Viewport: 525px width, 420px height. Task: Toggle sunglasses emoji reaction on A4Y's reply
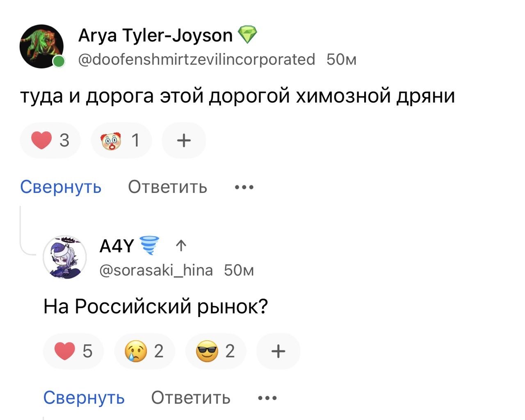(x=216, y=352)
